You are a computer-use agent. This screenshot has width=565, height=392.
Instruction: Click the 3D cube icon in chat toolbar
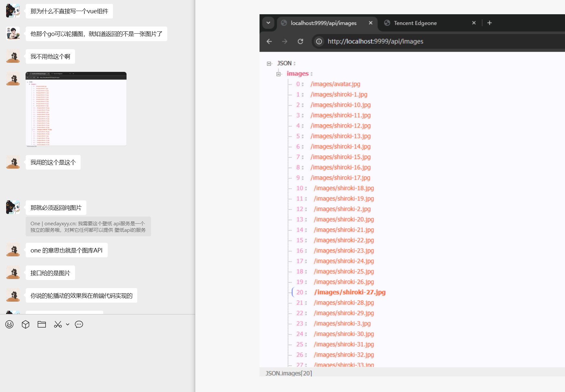26,324
